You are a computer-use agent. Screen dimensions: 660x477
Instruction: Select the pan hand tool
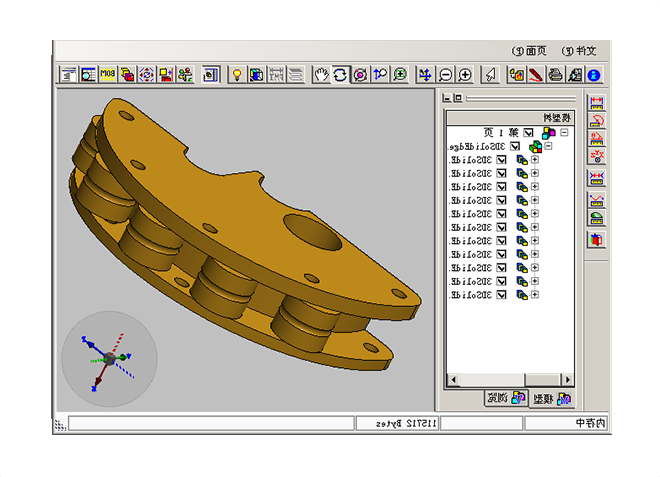[x=321, y=74]
